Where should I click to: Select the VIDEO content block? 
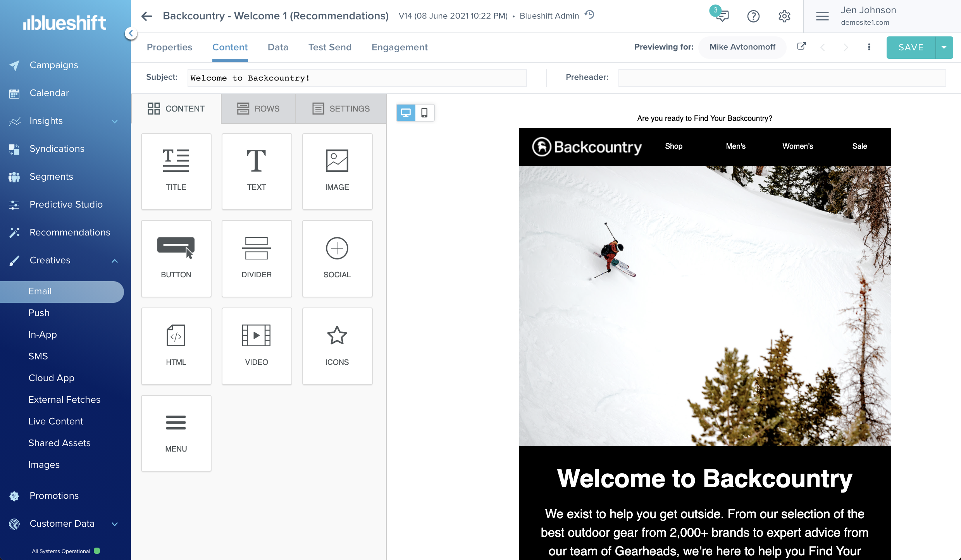(257, 346)
